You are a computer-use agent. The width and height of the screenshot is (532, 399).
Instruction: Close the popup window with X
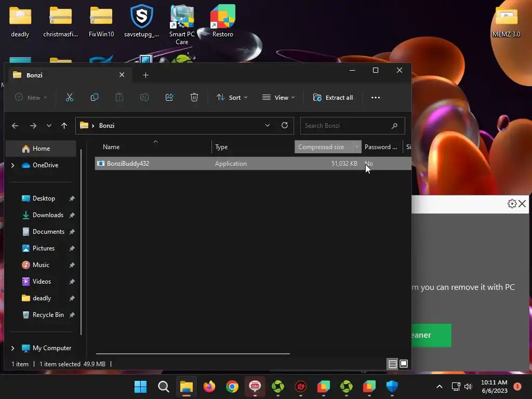click(522, 204)
